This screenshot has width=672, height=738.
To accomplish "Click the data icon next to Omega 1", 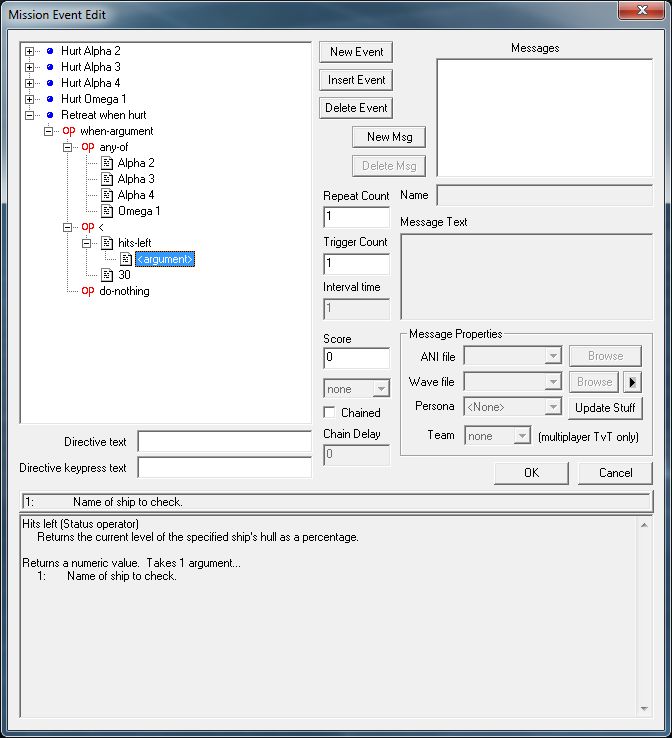I will coord(107,211).
